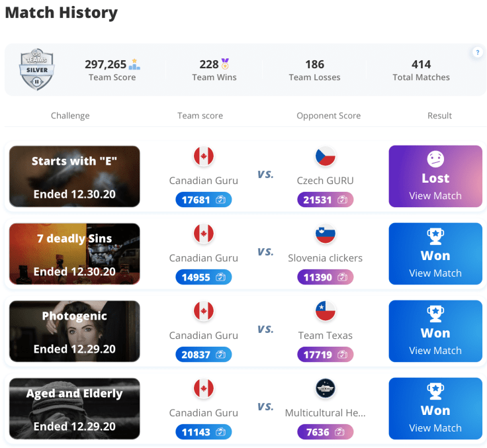Click the Teams Silver league badge

tap(36, 69)
